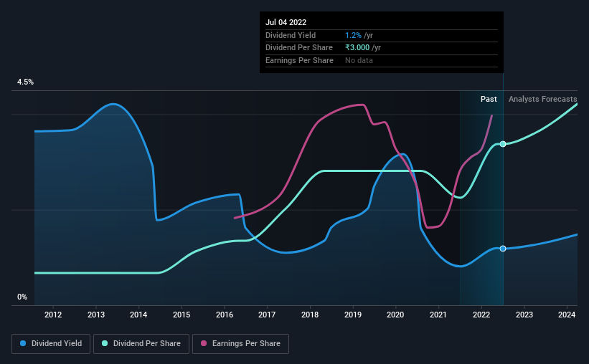The width and height of the screenshot is (589, 364).
Task: Click the 2024 year label on axis
Action: [x=567, y=315]
